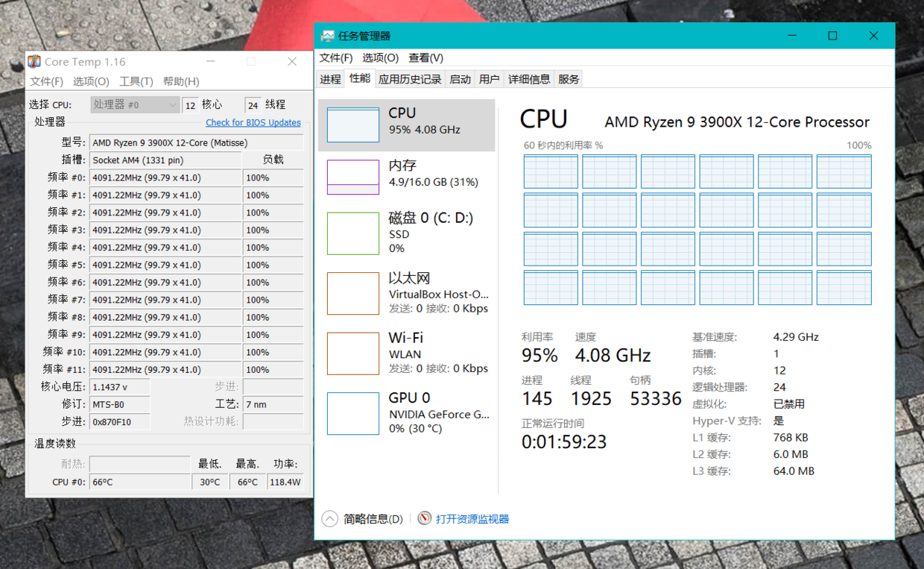Open 文件(F) menu in Core Temp
The height and width of the screenshot is (569, 924).
coord(47,81)
